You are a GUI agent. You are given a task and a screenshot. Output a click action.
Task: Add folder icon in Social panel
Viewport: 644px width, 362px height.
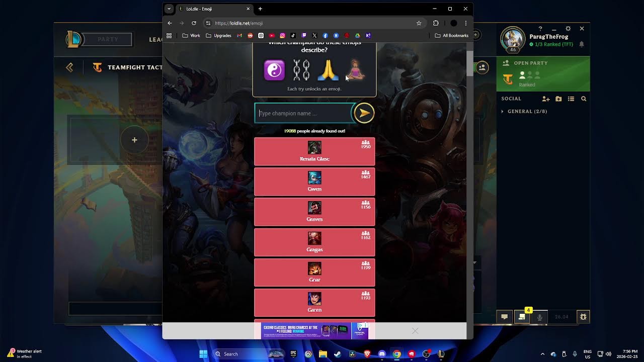(558, 99)
